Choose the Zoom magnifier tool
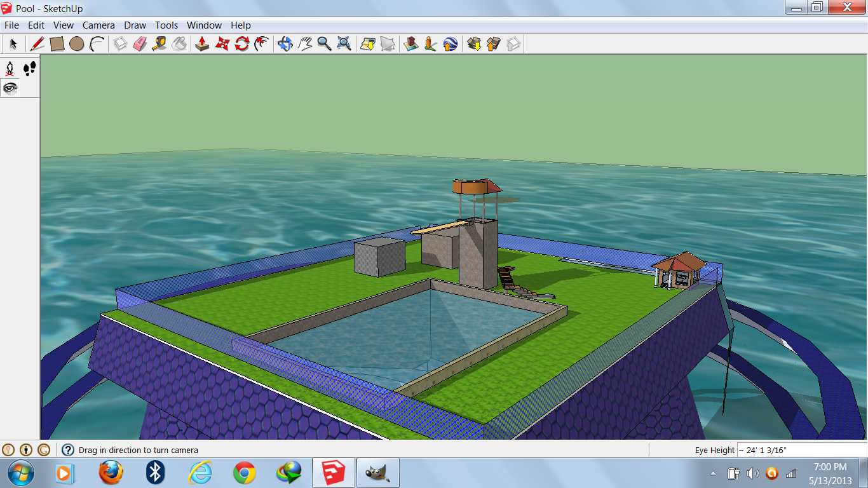868x488 pixels. 324,44
